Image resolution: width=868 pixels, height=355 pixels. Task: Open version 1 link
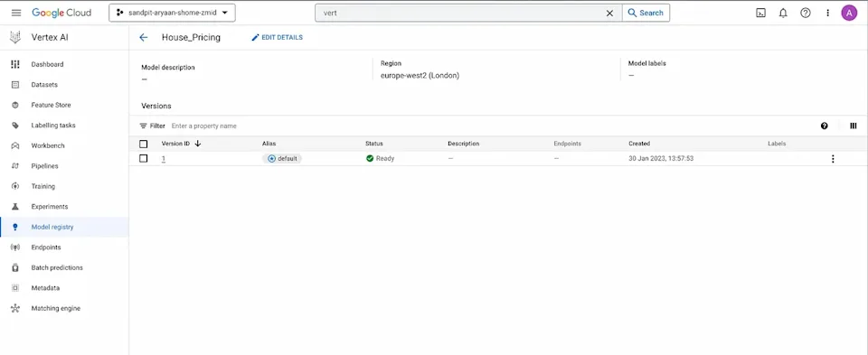click(164, 159)
